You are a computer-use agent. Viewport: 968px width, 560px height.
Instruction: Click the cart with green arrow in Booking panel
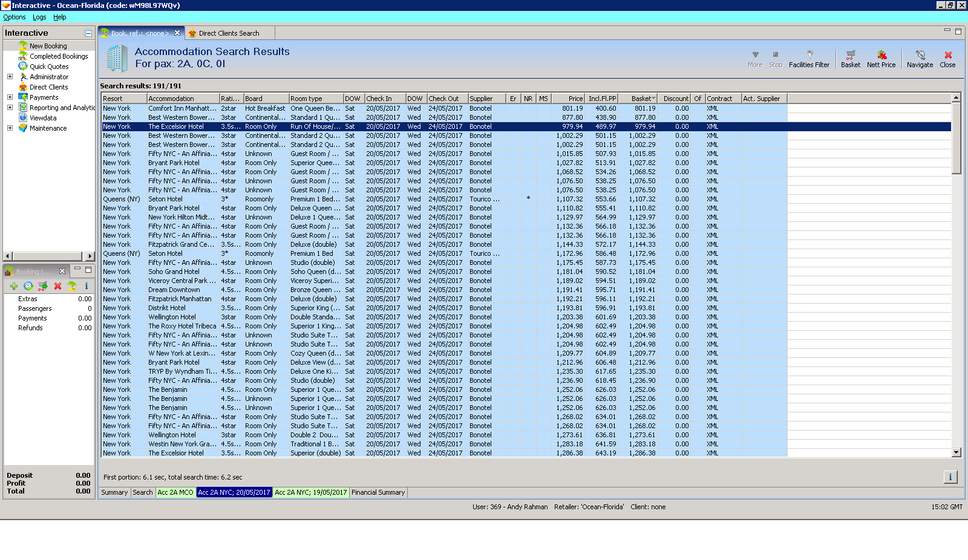(x=43, y=286)
